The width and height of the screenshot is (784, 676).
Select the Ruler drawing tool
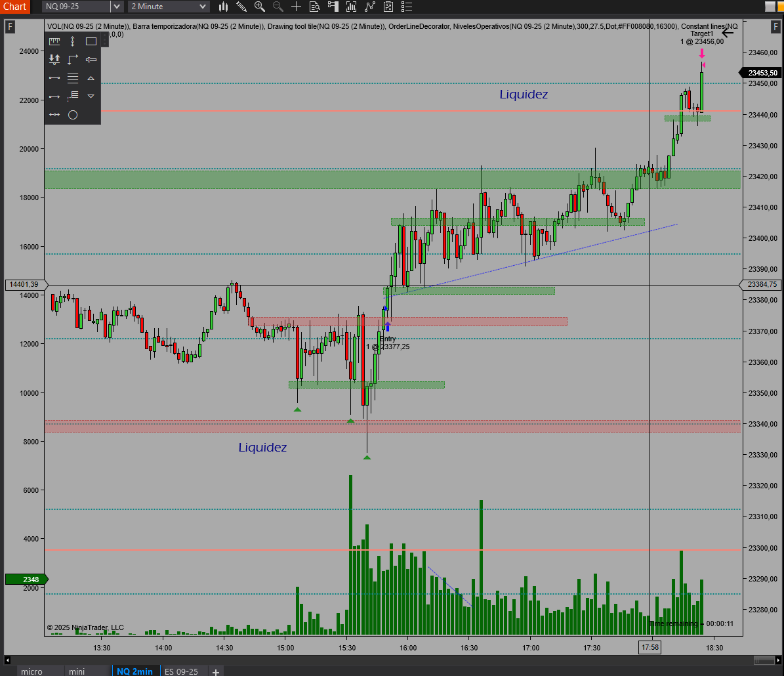(54, 41)
